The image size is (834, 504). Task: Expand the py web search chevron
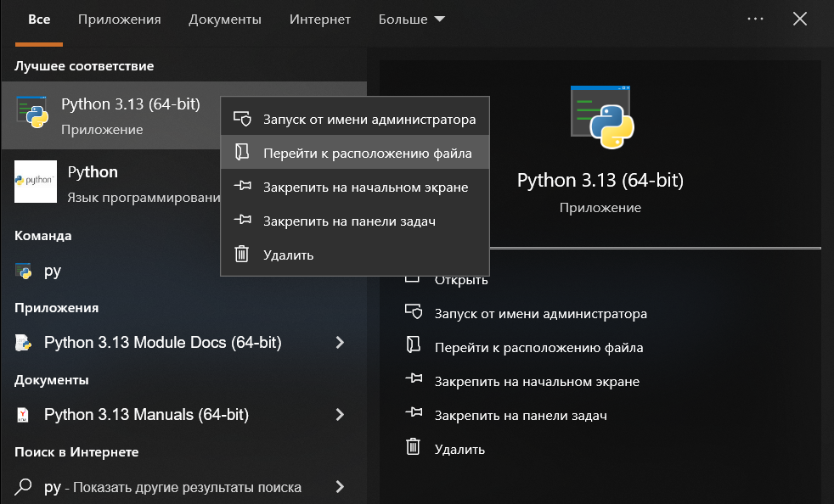tap(340, 487)
